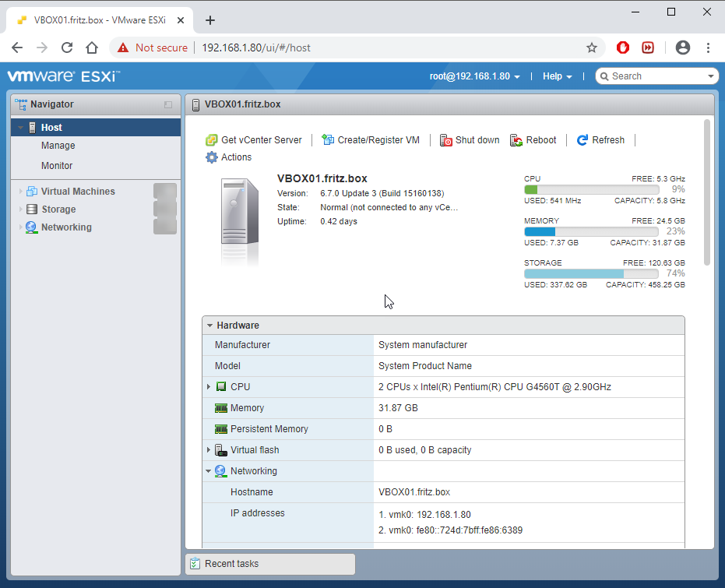725x588 pixels.
Task: Bookmark this page with the star icon
Action: 592,48
